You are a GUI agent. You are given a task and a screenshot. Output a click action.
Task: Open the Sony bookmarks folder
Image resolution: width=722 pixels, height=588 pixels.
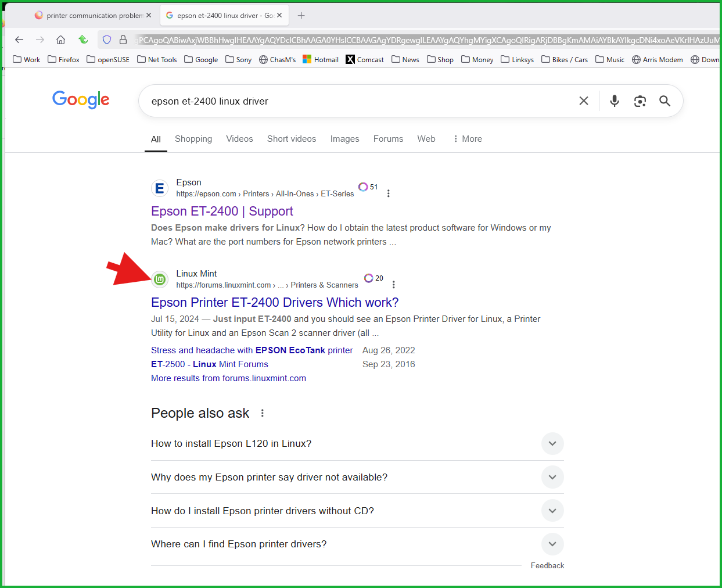coord(239,59)
